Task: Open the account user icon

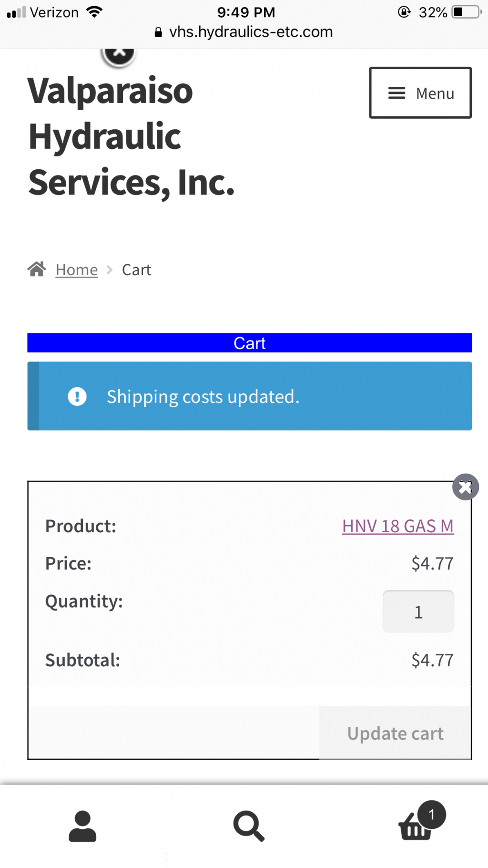Action: 82,826
